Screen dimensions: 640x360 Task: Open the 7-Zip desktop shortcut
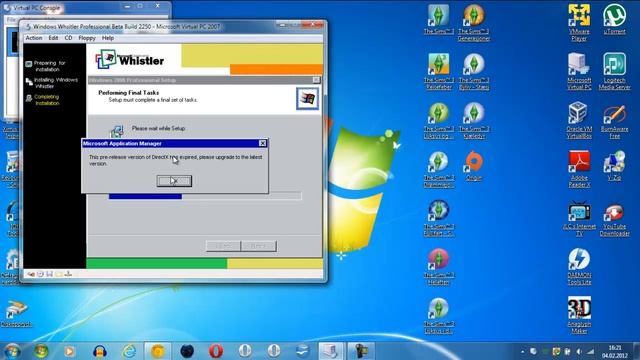[614, 166]
